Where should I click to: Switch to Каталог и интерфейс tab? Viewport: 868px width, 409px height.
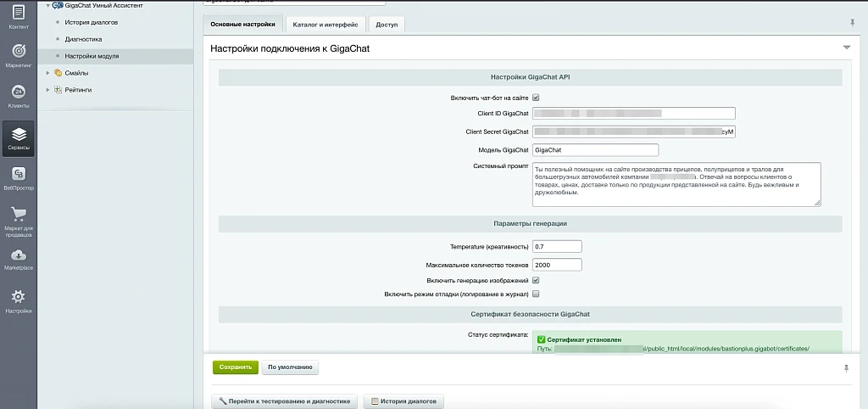[325, 25]
